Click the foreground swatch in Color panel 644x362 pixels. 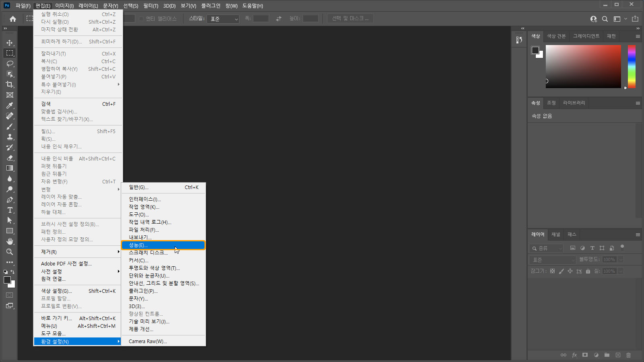[x=535, y=50]
